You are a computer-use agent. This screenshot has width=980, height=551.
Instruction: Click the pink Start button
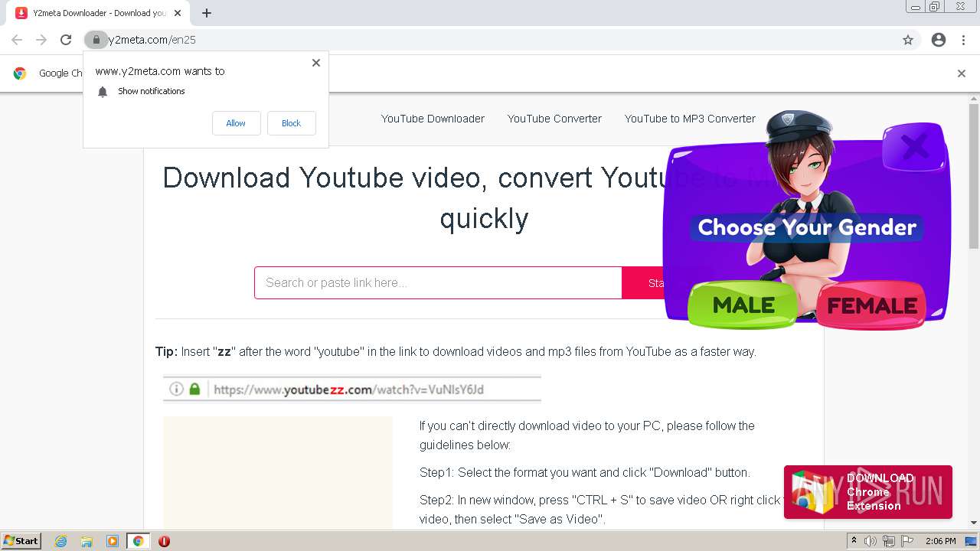pos(642,283)
